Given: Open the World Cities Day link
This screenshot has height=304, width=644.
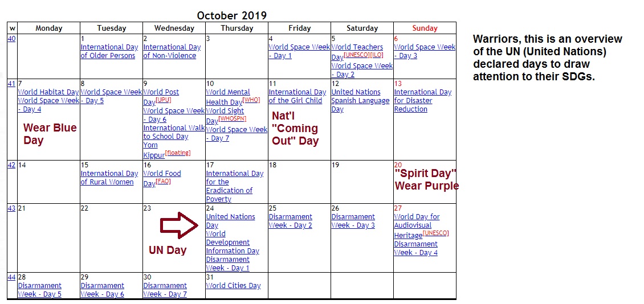Looking at the screenshot, I should pyautogui.click(x=233, y=286).
